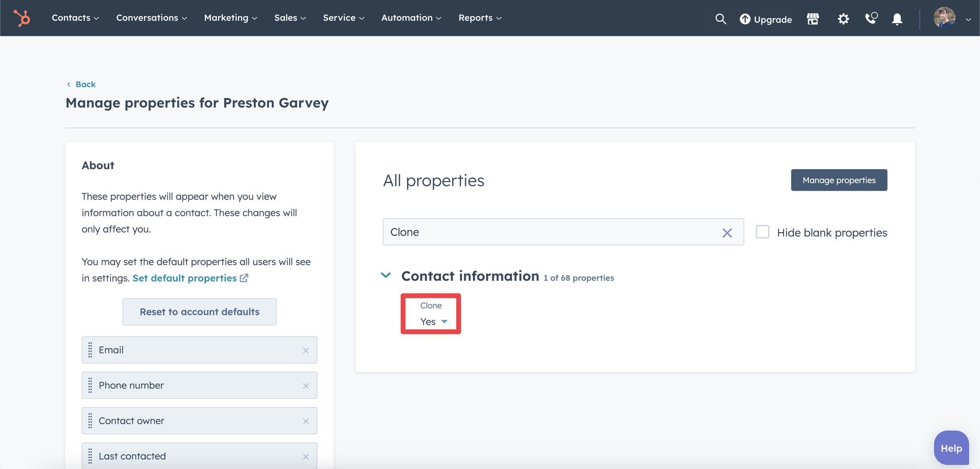
Task: Open the search magnifying glass
Action: [x=720, y=19]
